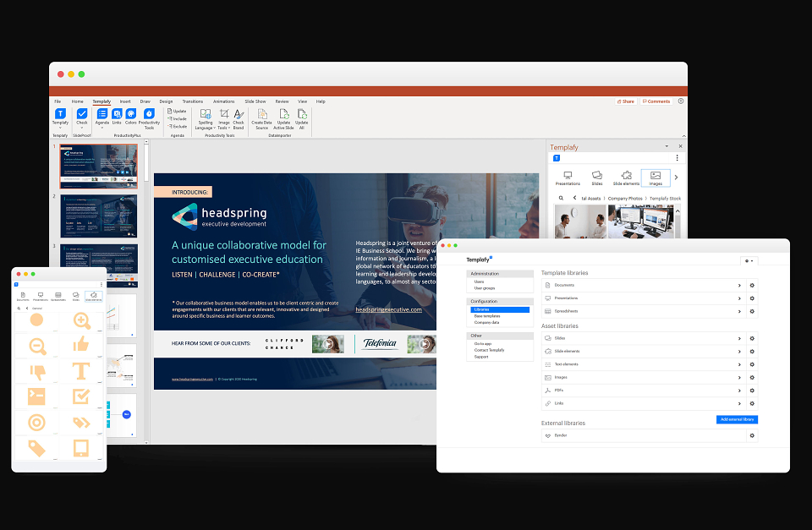Open Base templates in Configuration sidebar
The image size is (812, 530).
(487, 316)
